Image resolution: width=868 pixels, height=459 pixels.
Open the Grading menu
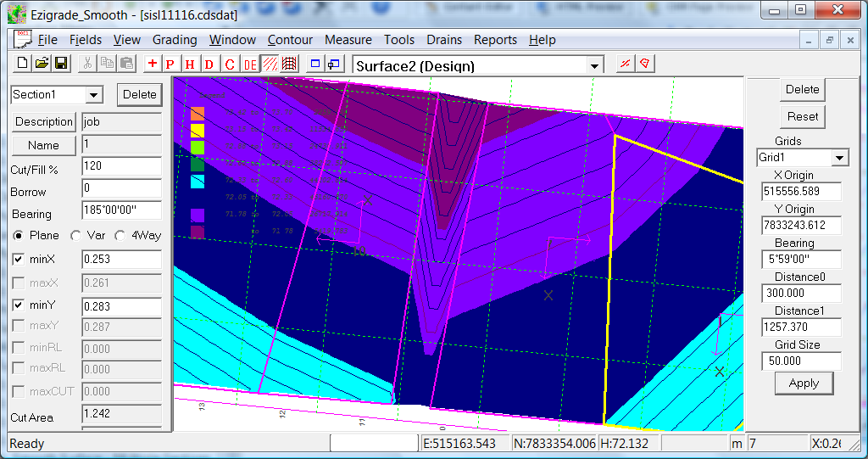(175, 40)
